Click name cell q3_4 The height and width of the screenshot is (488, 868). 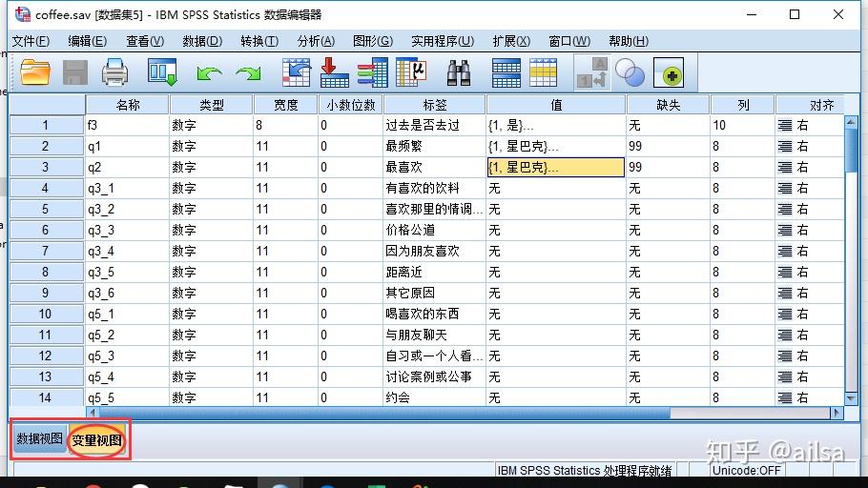click(x=127, y=252)
